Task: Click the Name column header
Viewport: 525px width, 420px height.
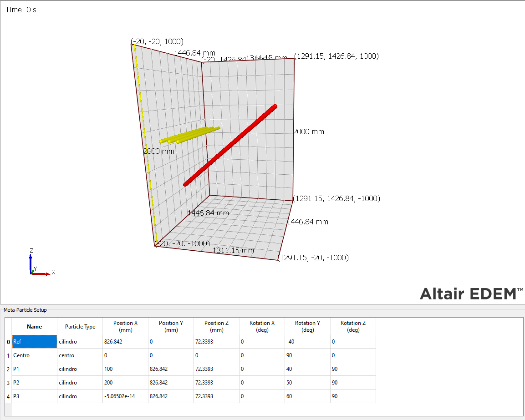Action: (x=34, y=327)
